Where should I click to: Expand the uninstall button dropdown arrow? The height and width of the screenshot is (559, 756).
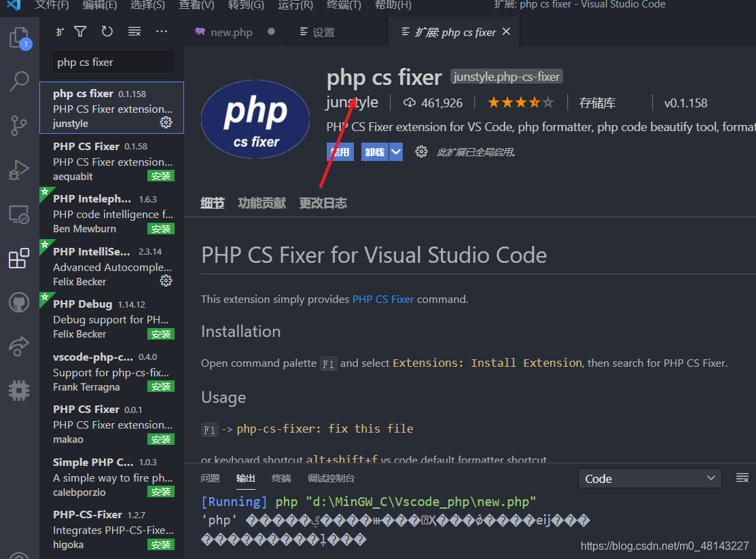396,152
